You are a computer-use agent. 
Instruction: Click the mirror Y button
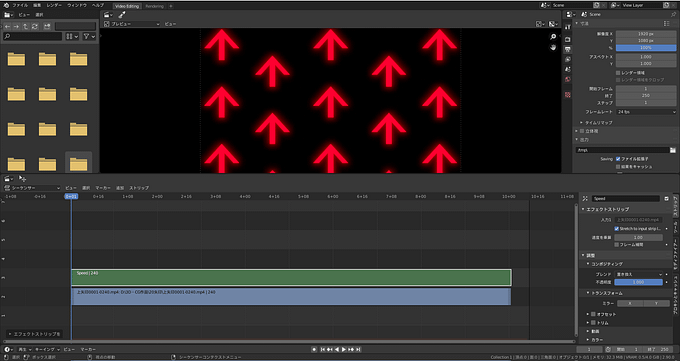(x=656, y=303)
